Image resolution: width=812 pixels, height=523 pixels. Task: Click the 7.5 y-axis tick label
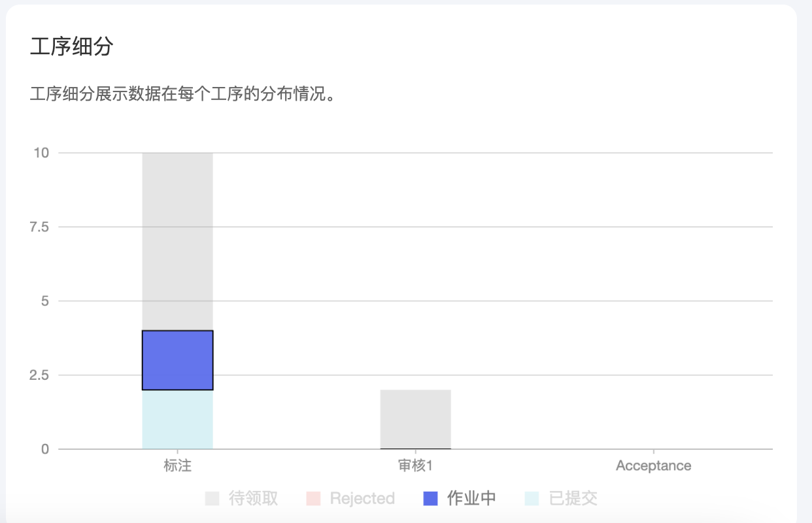click(39, 227)
